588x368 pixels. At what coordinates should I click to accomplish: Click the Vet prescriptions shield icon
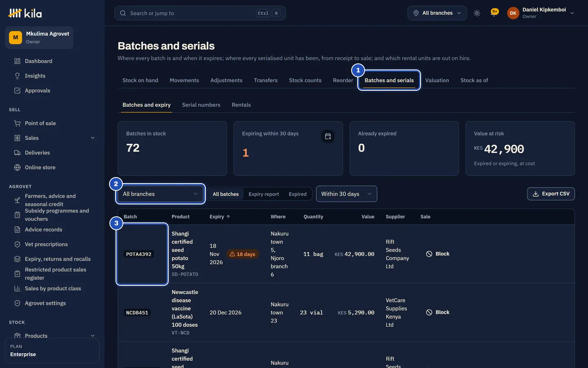17,245
